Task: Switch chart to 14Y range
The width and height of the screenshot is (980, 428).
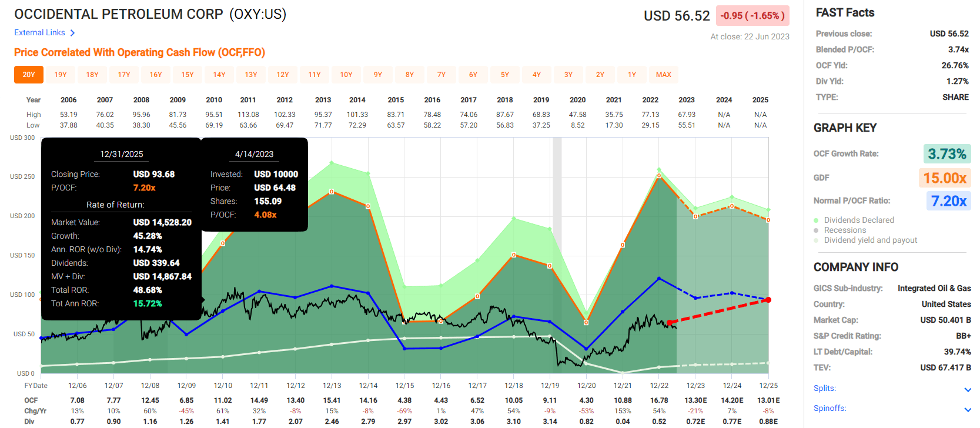Action: pyautogui.click(x=219, y=75)
